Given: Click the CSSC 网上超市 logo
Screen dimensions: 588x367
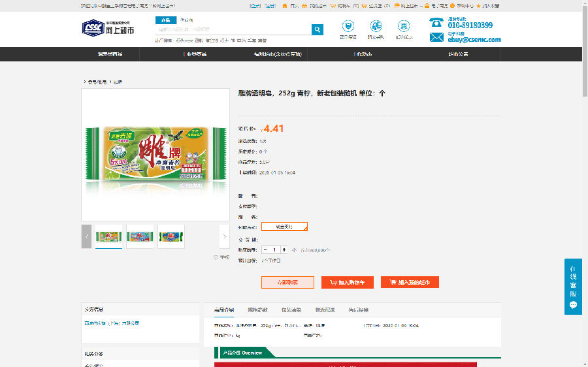Looking at the screenshot, I should tap(108, 27).
